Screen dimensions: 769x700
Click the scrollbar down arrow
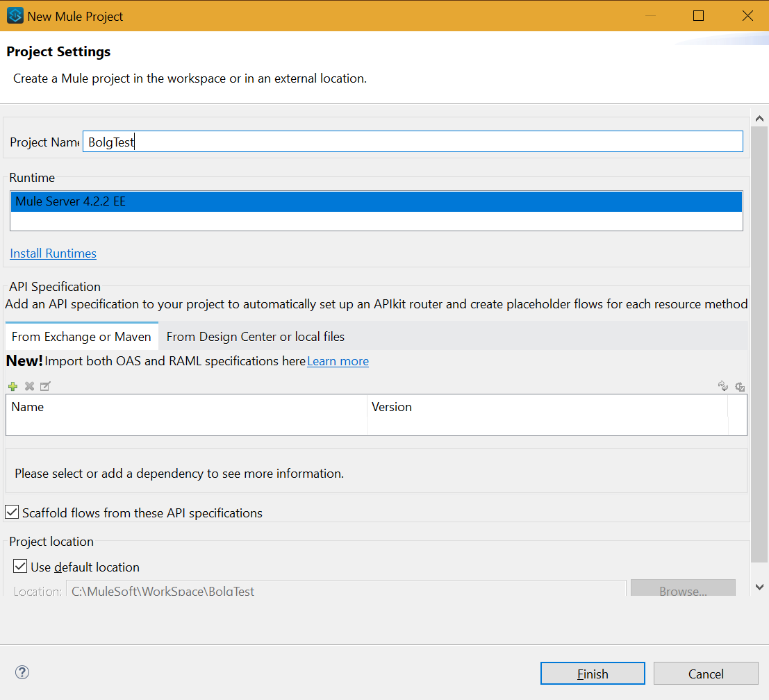click(x=759, y=587)
